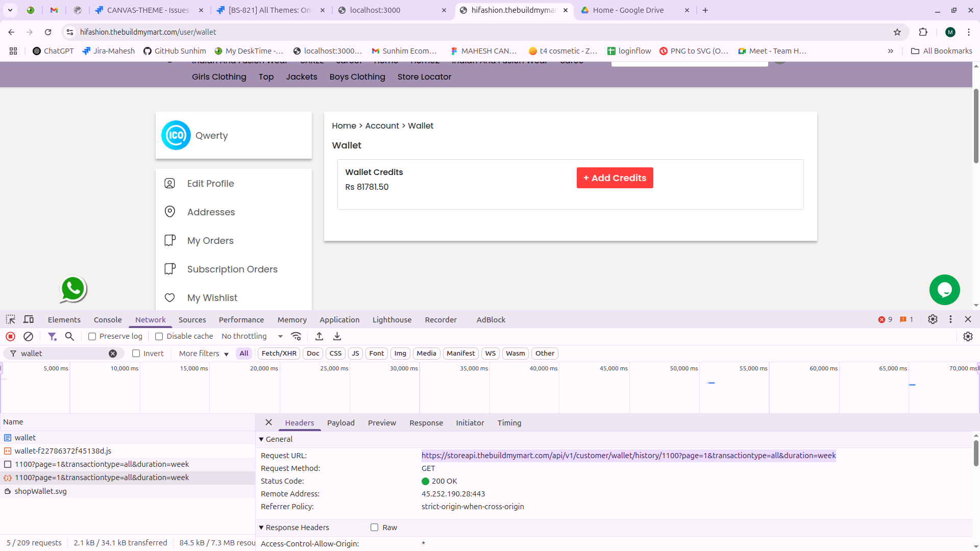The image size is (980, 551).
Task: Open the Response tab
Action: pyautogui.click(x=426, y=423)
